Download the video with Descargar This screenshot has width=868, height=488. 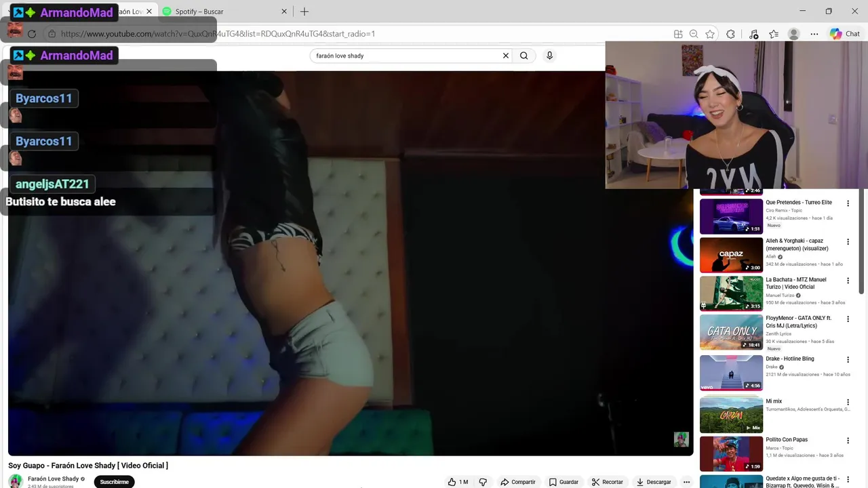point(654,482)
